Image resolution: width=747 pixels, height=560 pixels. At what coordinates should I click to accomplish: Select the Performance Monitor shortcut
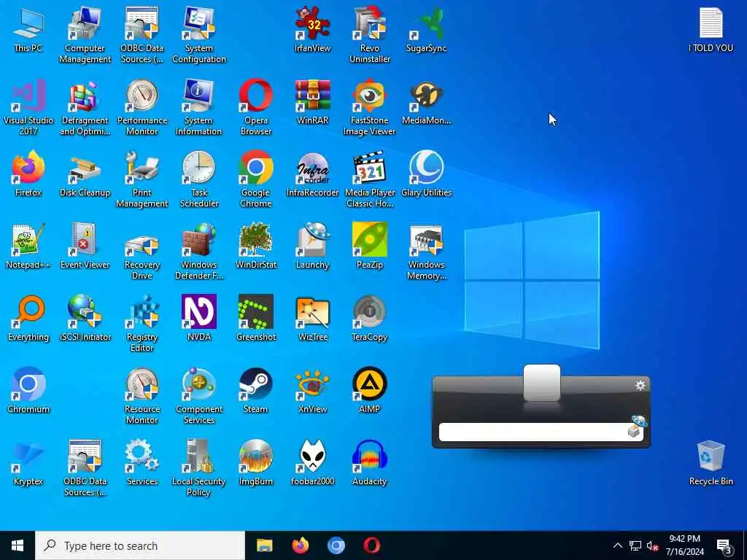(142, 107)
